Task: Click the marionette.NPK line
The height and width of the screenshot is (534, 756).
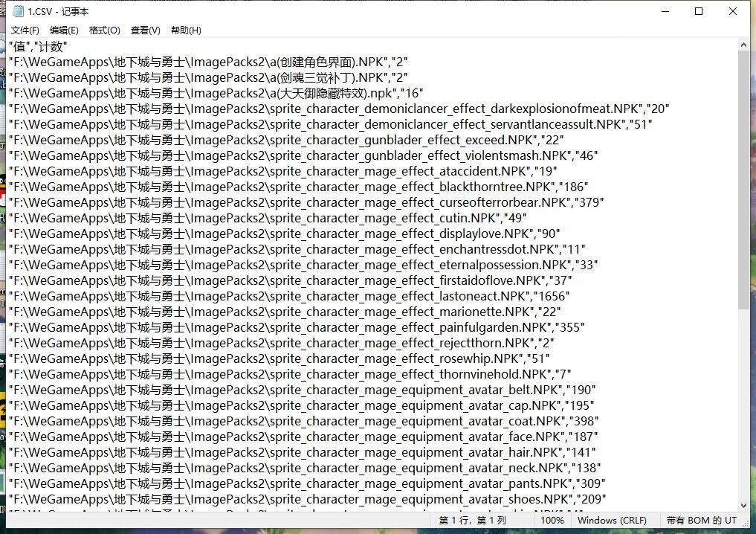Action: click(285, 312)
